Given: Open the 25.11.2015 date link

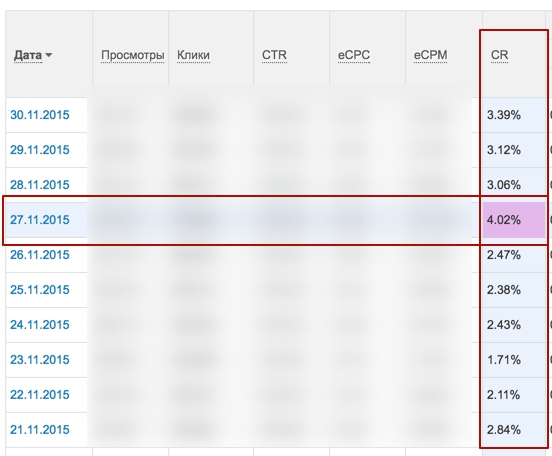Looking at the screenshot, I should pyautogui.click(x=40, y=290).
